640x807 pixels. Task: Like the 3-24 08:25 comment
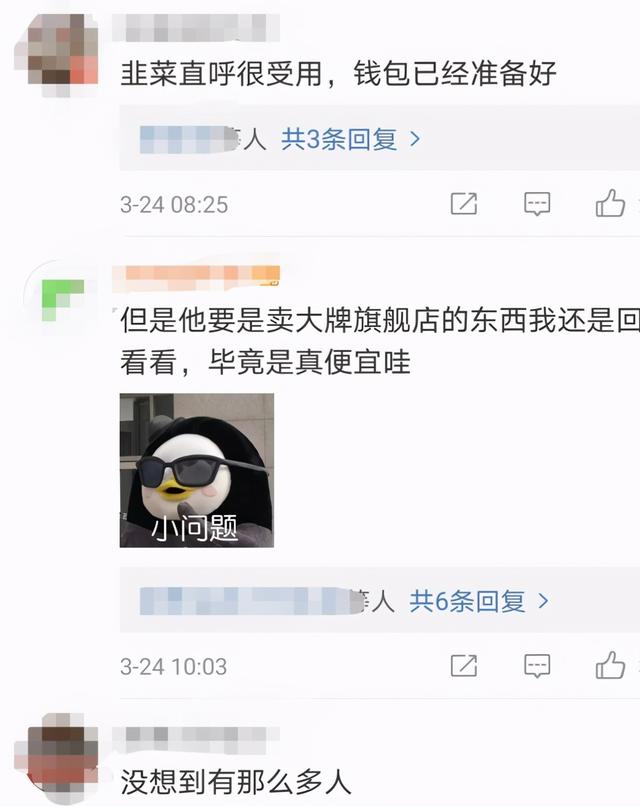click(x=610, y=203)
